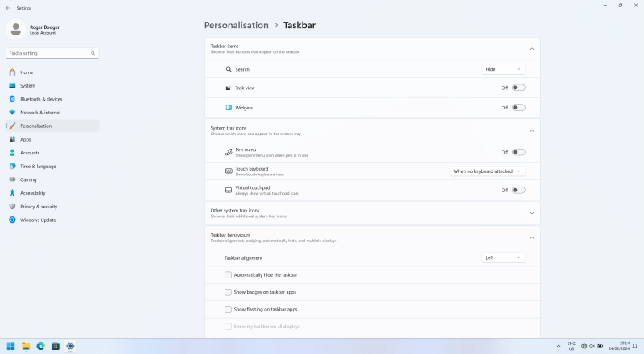Screen dimensions: 644x354
Task: Open Time & language category
Action: coord(52,167)
